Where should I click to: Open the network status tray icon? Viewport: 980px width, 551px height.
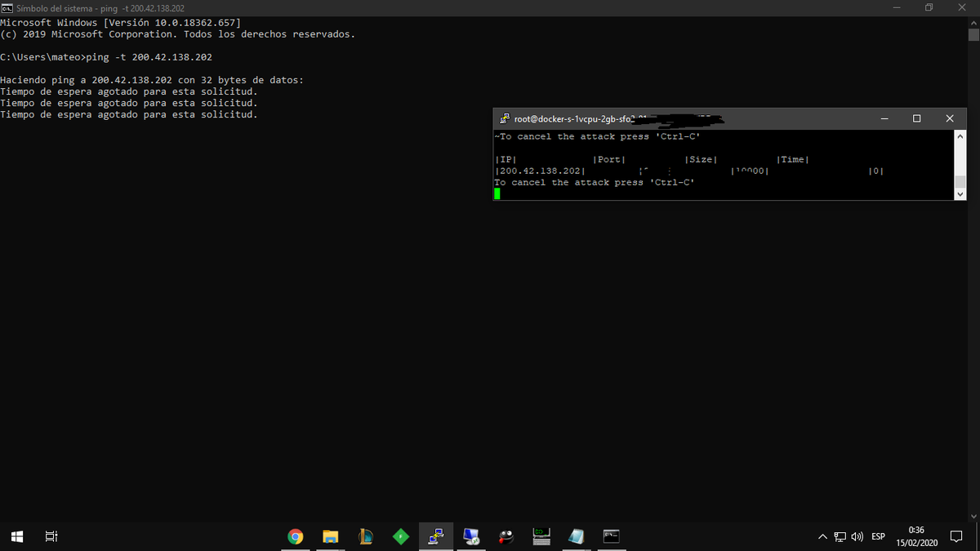tap(840, 536)
